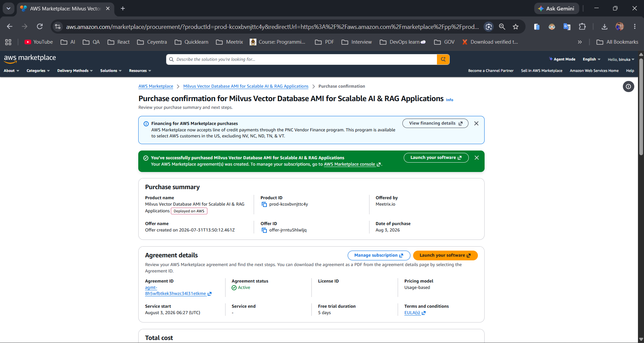This screenshot has height=343, width=644.
Task: Expand the Solutions menu
Action: (111, 71)
